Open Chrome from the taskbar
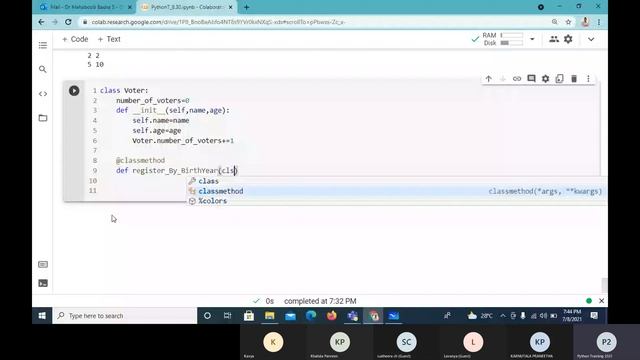640x360 pixels. (373, 316)
